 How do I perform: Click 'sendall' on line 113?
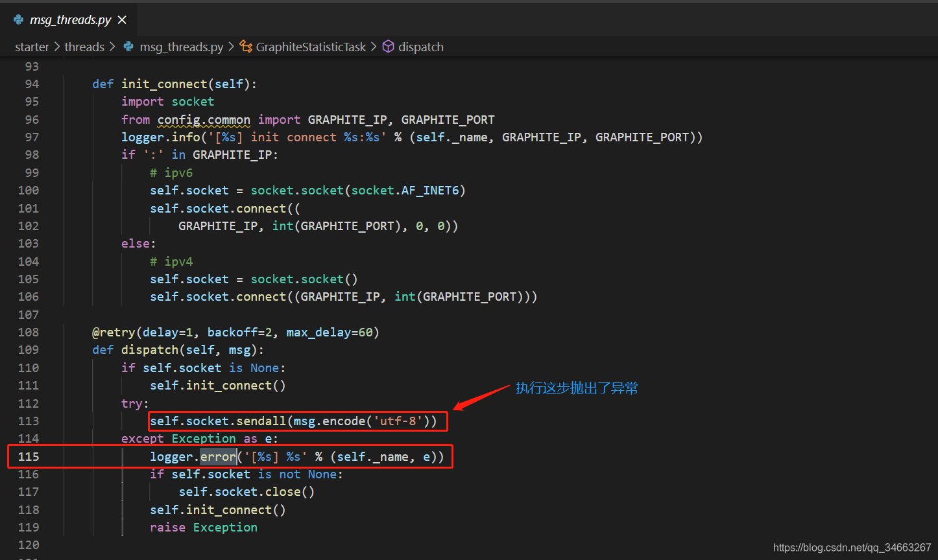coord(261,421)
